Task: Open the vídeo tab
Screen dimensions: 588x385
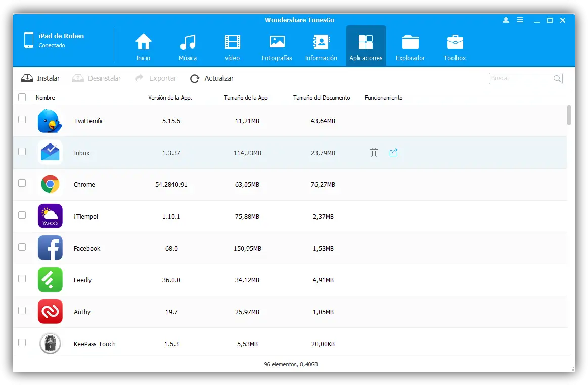Action: tap(232, 46)
